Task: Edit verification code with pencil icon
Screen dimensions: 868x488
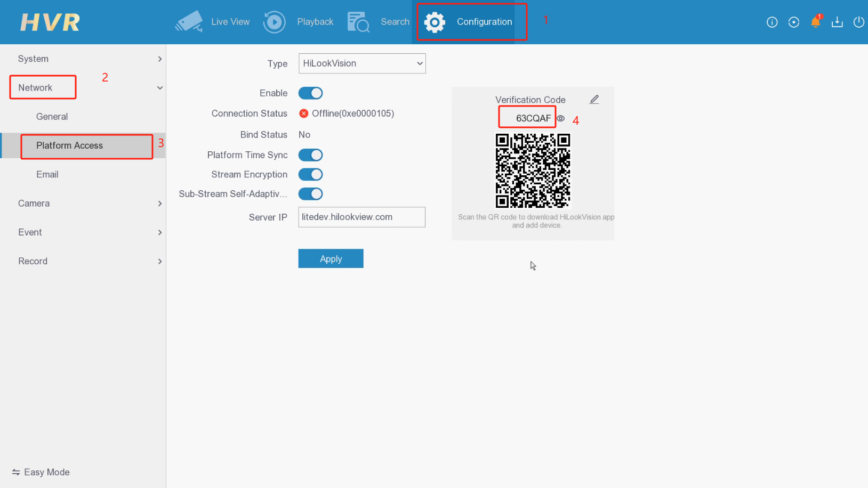Action: pos(594,100)
